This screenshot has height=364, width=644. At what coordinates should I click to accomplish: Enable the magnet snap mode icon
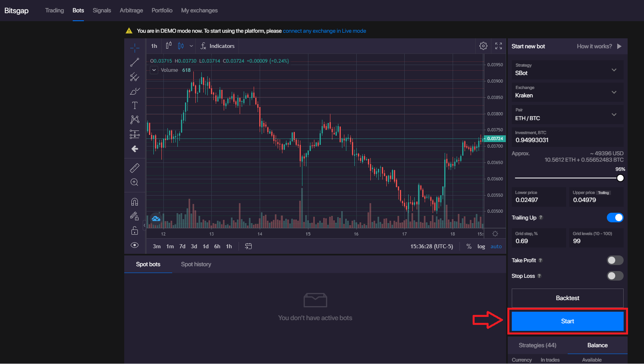pyautogui.click(x=135, y=202)
